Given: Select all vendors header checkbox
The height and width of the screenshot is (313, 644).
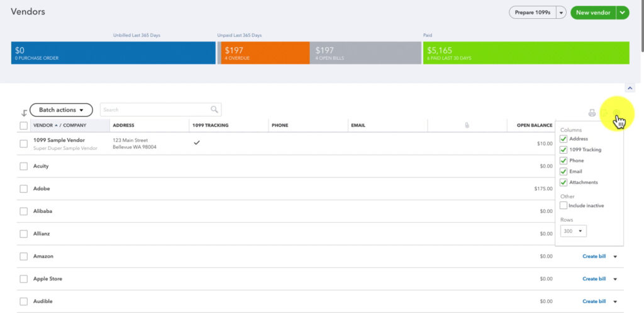Looking at the screenshot, I should [24, 125].
